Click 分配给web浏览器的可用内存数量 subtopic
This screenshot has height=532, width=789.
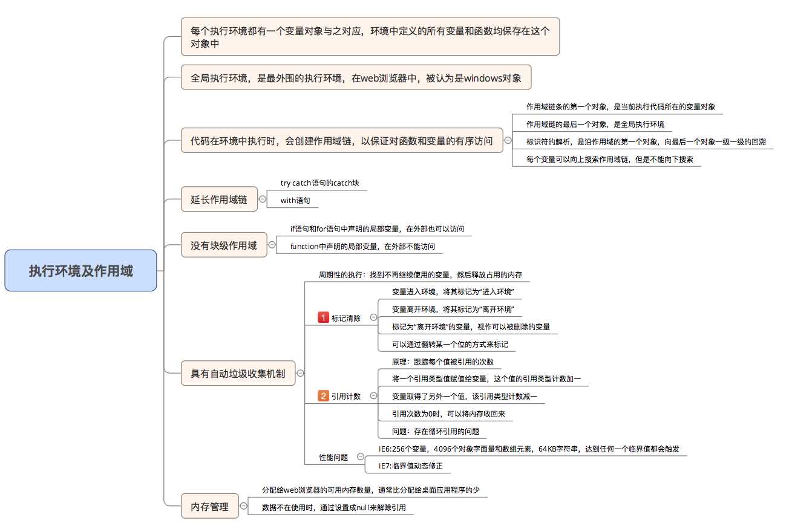[370, 490]
